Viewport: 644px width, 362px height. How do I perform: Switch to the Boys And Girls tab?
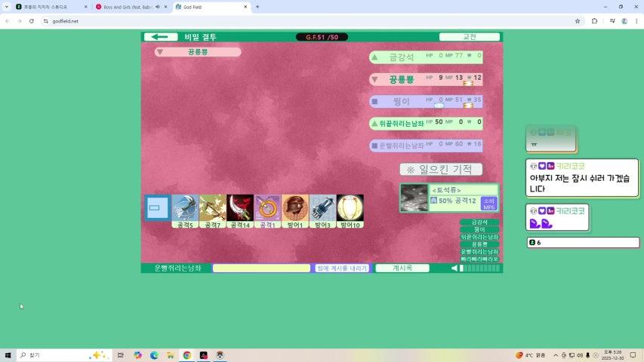point(125,7)
